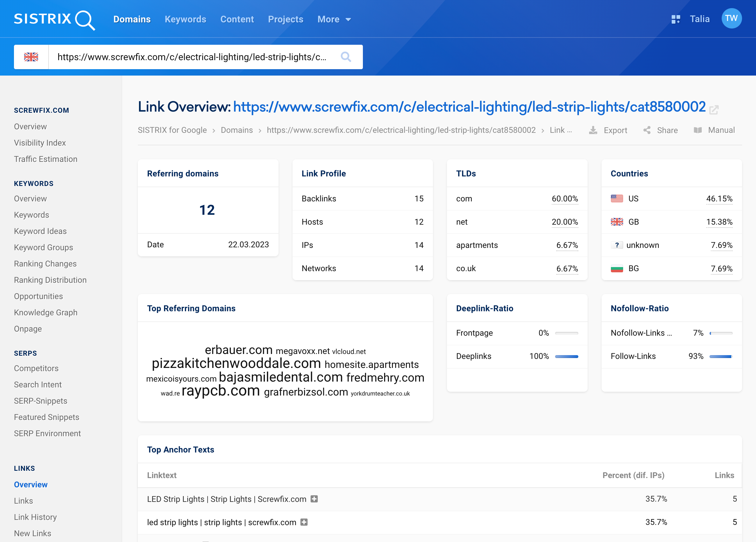
Task: Open Keyword Ideas in sidebar
Action: (x=40, y=231)
